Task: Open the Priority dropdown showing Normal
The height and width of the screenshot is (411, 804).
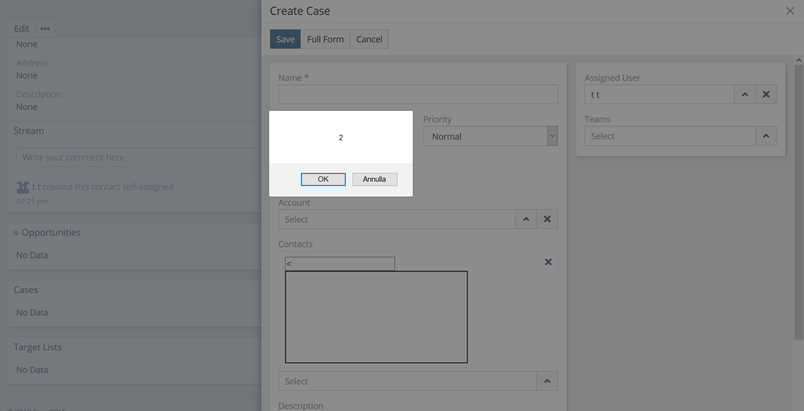Action: point(490,136)
